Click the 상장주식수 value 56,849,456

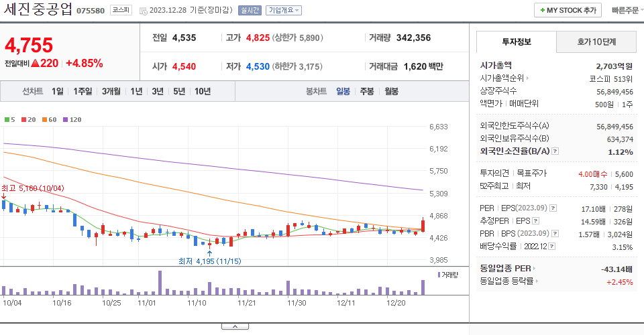pos(615,92)
